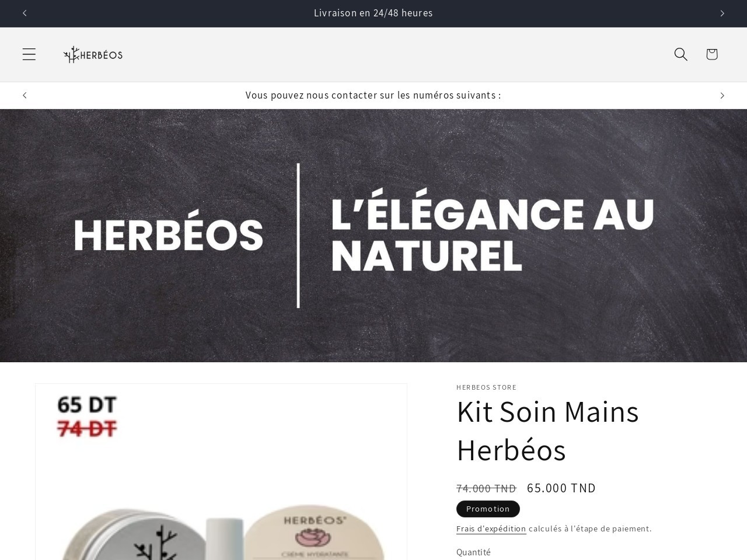Click the Vous pouvez nous contacter message

pos(373,95)
